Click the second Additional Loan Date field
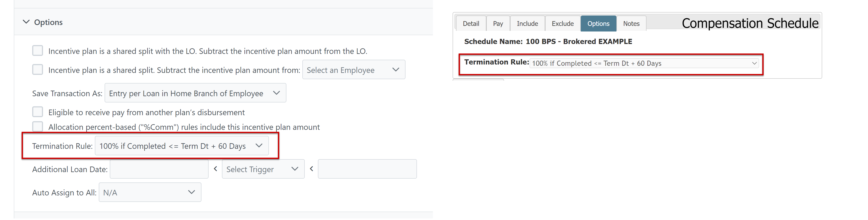 coord(367,169)
